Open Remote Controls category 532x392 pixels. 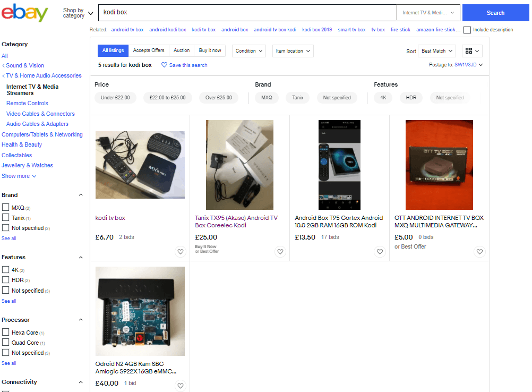point(27,103)
